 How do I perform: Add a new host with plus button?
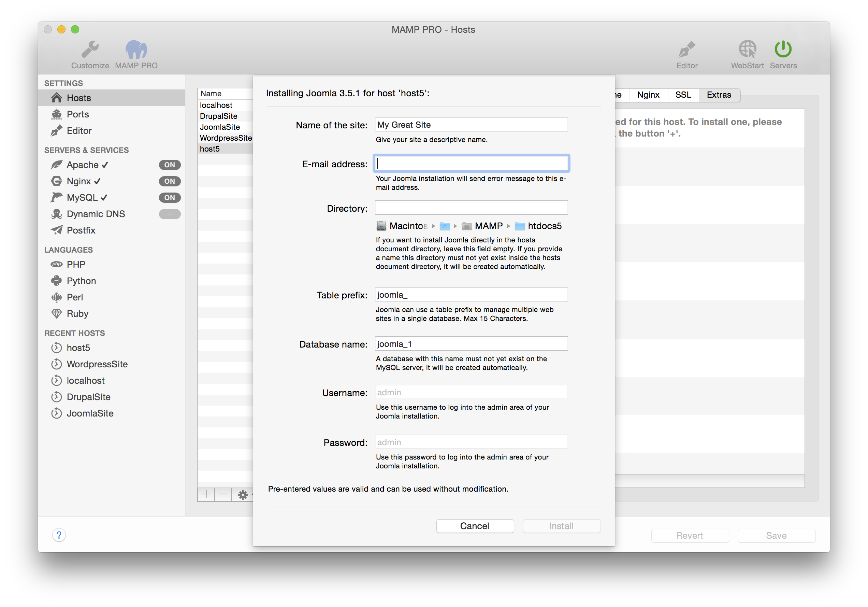click(x=206, y=494)
